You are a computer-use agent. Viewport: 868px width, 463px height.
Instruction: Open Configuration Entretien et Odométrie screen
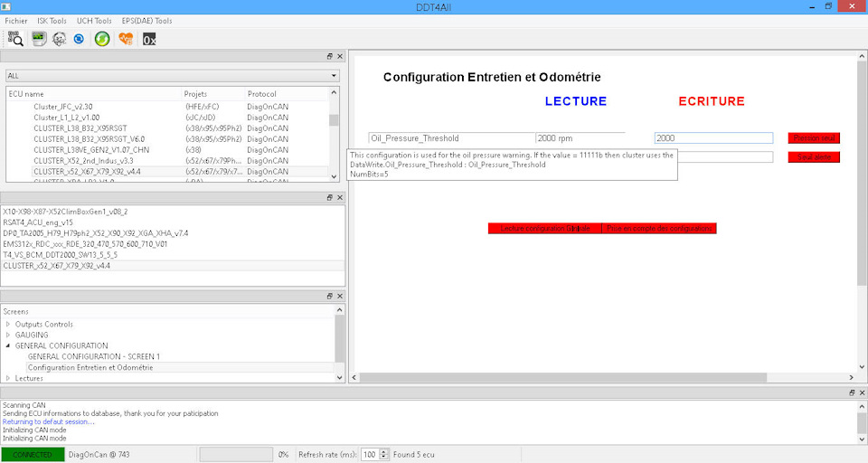(x=90, y=368)
